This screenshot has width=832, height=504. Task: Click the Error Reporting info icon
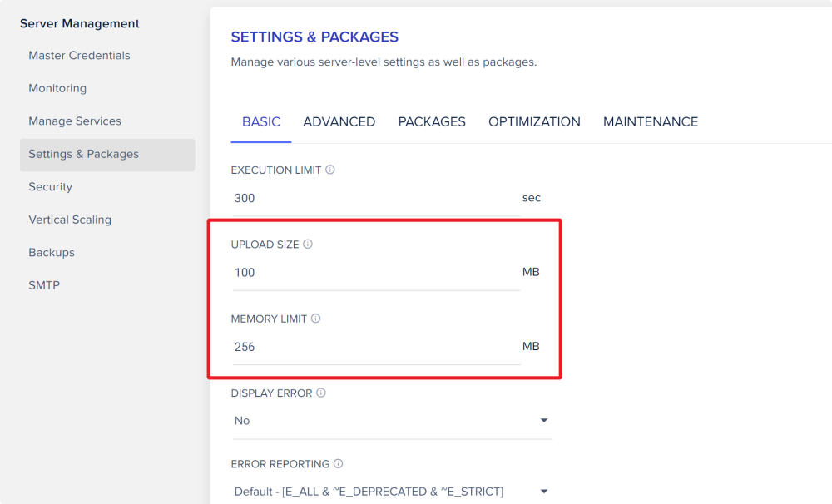pyautogui.click(x=338, y=464)
